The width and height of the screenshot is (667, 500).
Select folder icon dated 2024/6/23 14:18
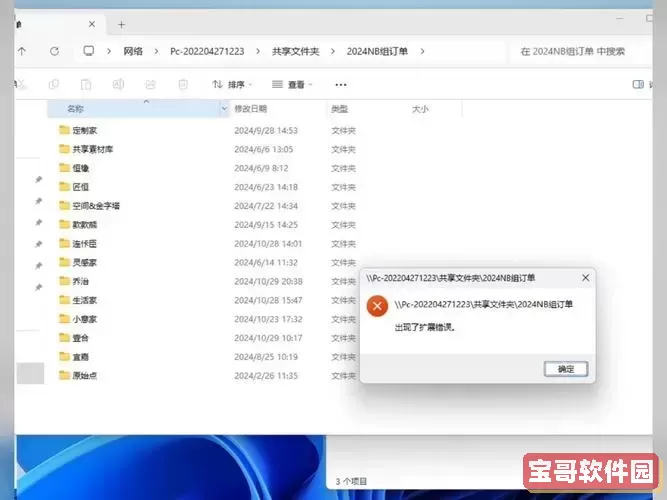tap(64, 186)
